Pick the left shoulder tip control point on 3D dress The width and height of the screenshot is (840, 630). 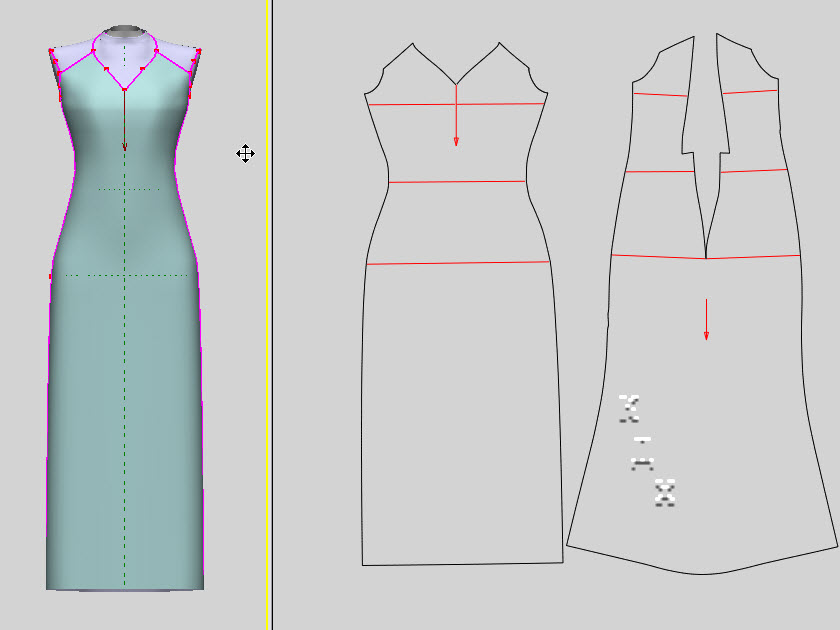pos(51,51)
